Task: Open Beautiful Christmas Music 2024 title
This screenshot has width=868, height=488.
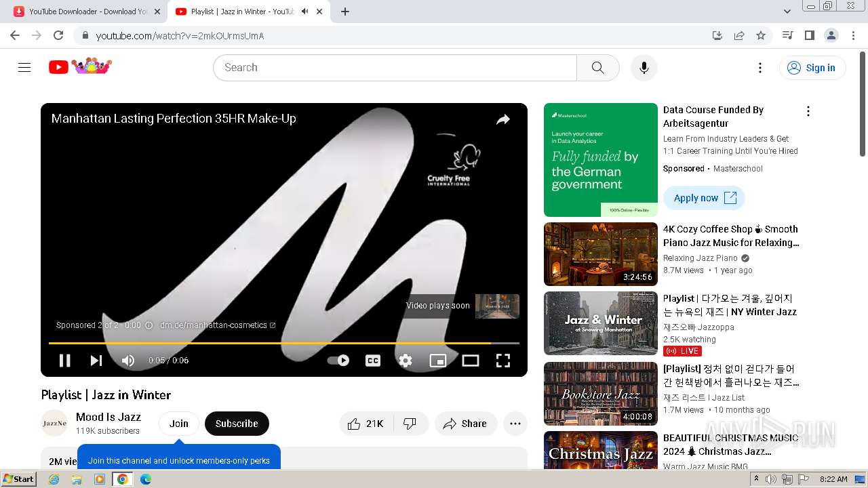Action: click(x=731, y=445)
